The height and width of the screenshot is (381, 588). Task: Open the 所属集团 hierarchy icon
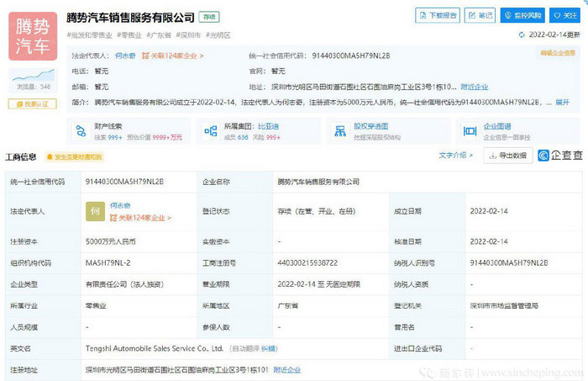(x=210, y=131)
